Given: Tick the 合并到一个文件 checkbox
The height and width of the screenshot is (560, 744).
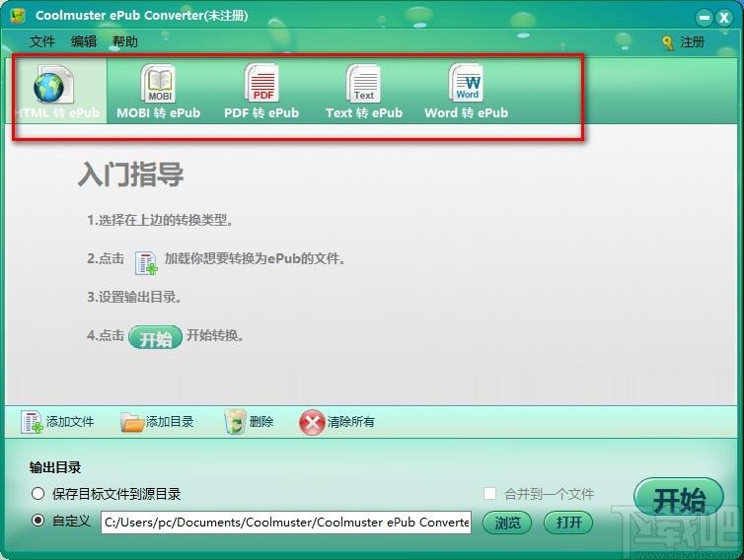Looking at the screenshot, I should tap(489, 493).
